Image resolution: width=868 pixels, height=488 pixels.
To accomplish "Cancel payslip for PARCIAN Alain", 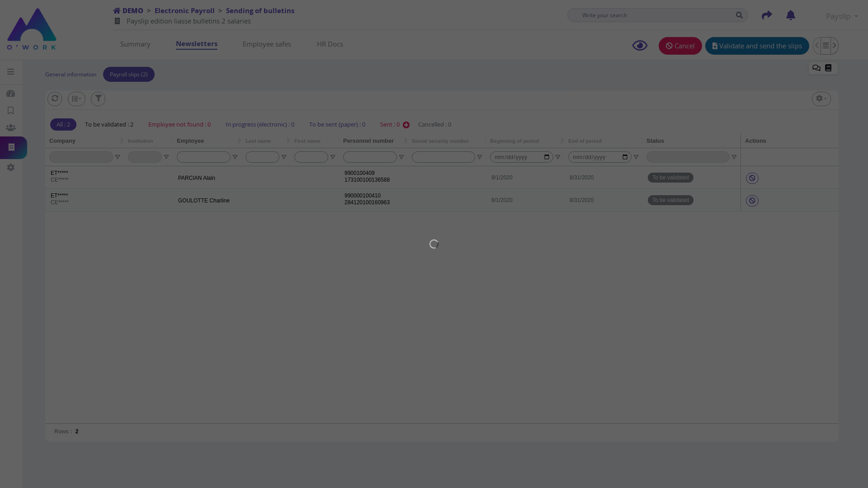I will click(x=752, y=178).
